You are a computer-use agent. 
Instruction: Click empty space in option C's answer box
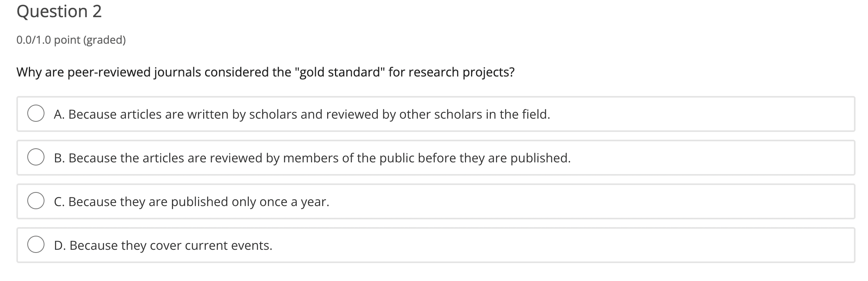[585, 202]
